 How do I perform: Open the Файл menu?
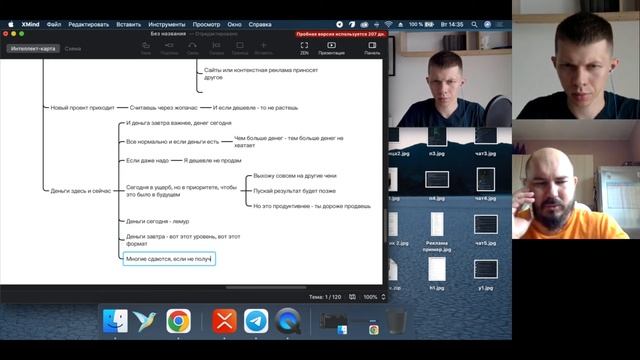tap(53, 24)
